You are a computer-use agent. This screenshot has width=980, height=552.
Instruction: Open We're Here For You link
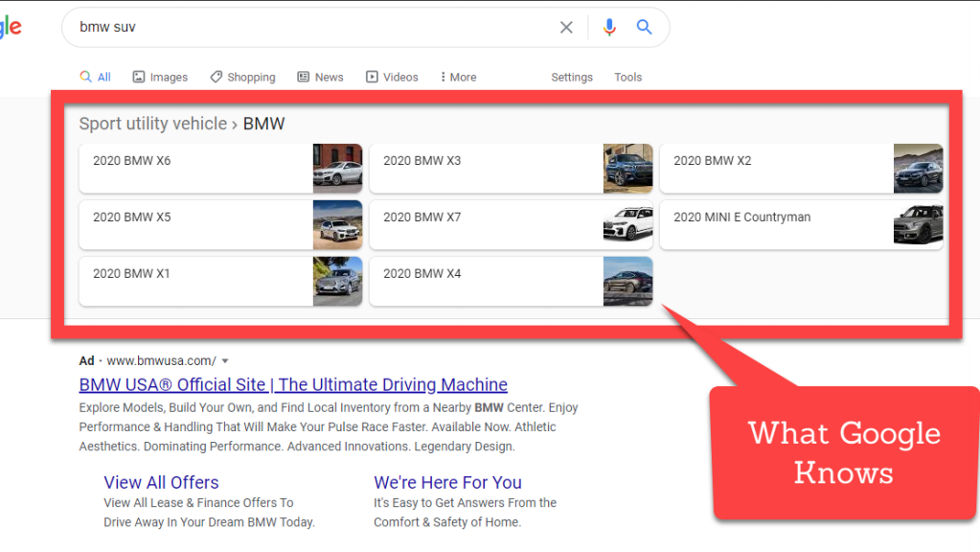(447, 482)
